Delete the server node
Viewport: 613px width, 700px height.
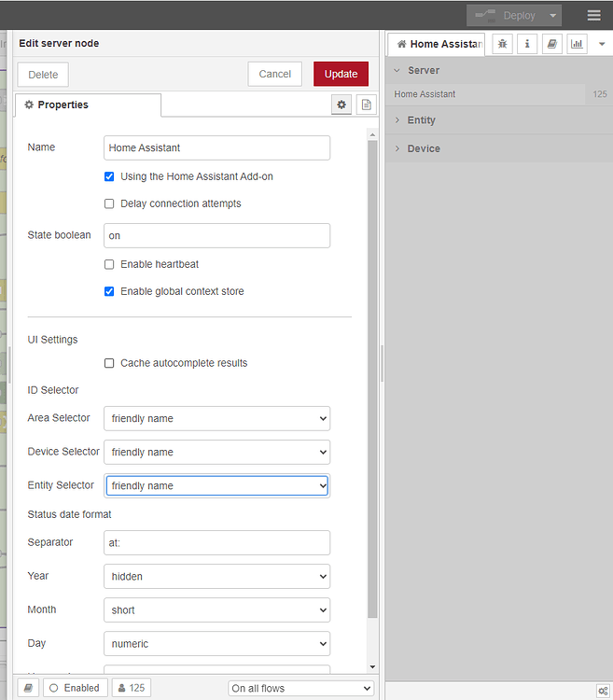pos(43,74)
